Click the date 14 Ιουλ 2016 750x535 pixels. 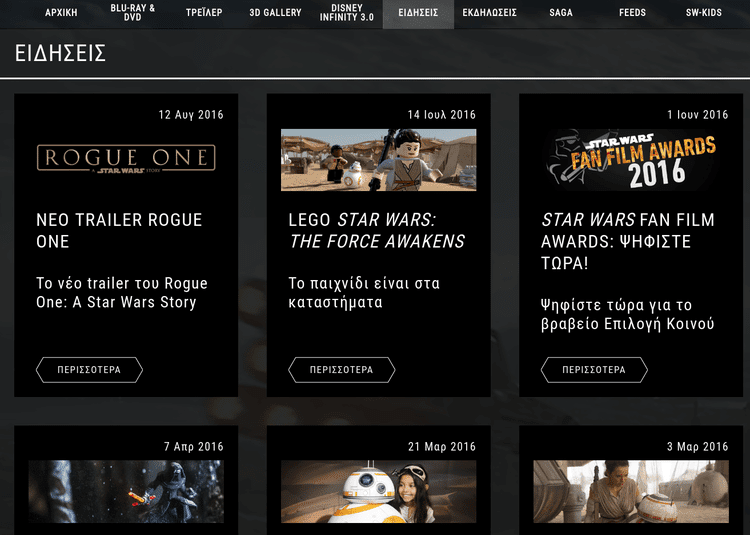441,115
